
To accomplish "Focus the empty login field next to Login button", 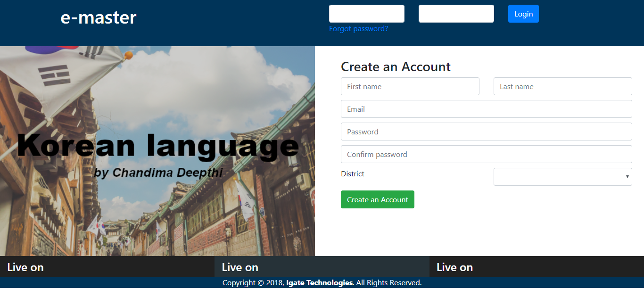I will pos(456,14).
